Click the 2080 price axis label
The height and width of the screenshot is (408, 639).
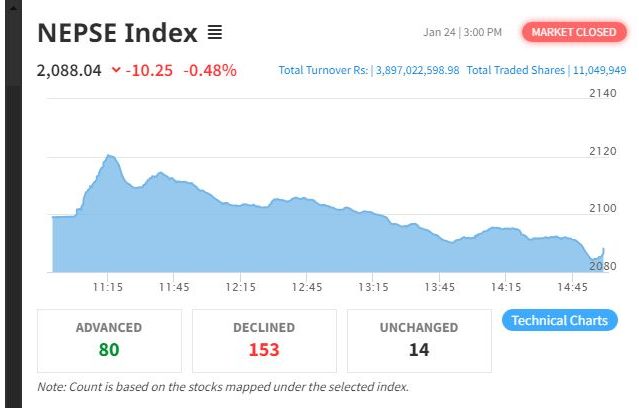coord(602,267)
